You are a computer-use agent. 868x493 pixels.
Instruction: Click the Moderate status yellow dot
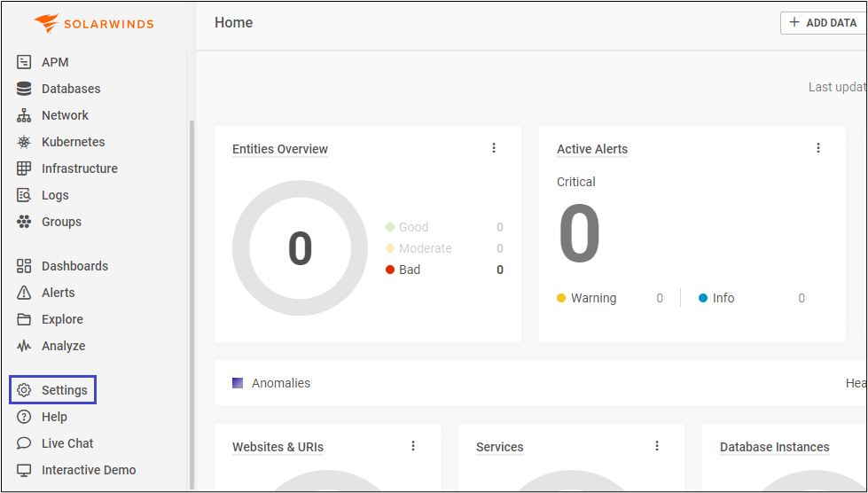[390, 248]
